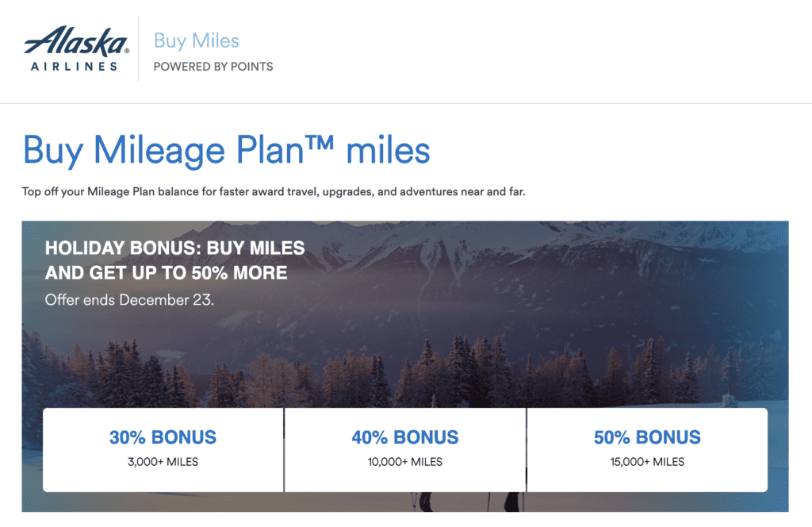Click the POWERED BY POINTS label
The image size is (812, 527).
pos(213,67)
